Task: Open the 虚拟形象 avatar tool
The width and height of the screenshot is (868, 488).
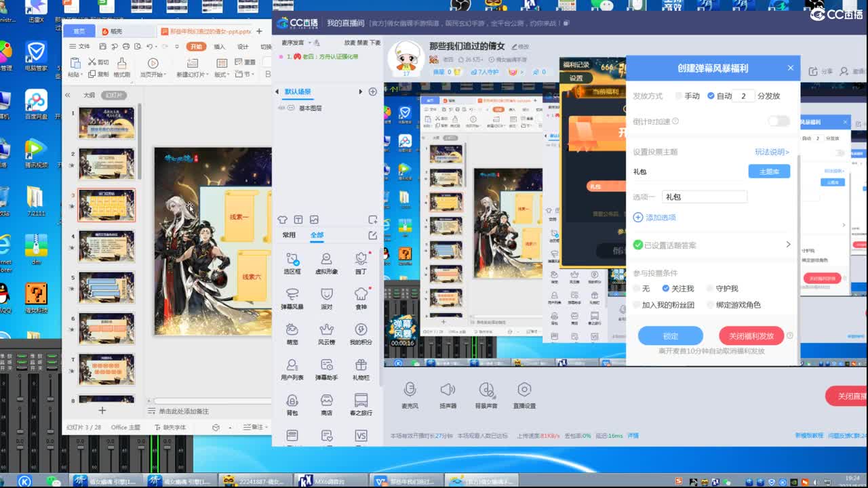Action: (327, 263)
